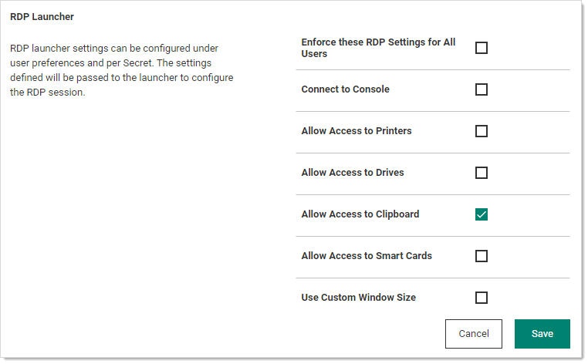
Task: Enable Allow Access to Printers checkbox
Action: [482, 131]
